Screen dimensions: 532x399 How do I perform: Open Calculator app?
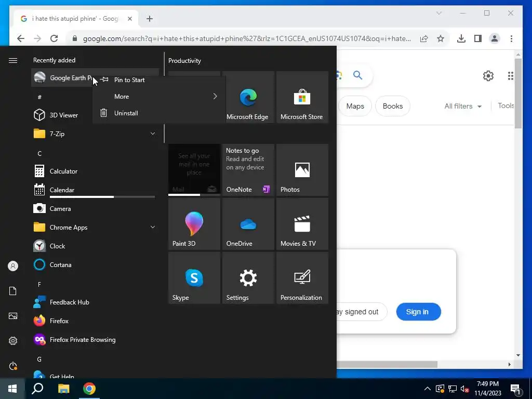[x=95, y=171]
